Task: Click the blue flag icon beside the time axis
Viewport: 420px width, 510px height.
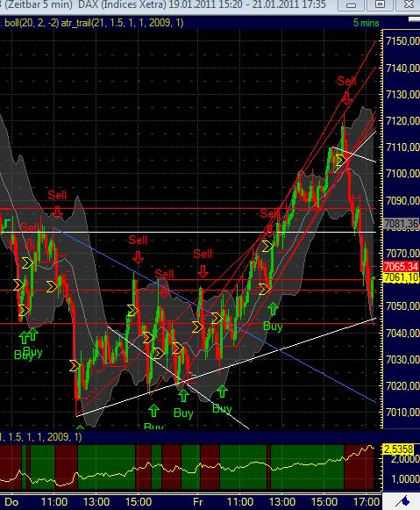Action: (x=402, y=501)
